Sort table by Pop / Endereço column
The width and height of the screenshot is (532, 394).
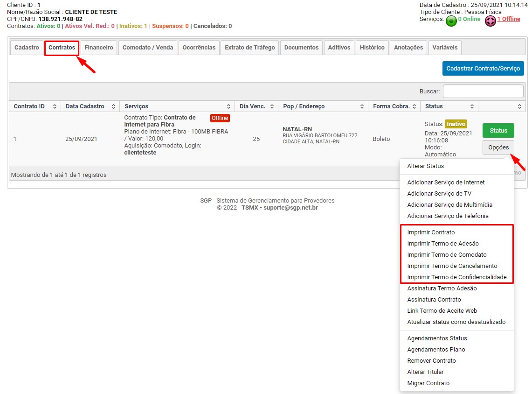(x=362, y=106)
